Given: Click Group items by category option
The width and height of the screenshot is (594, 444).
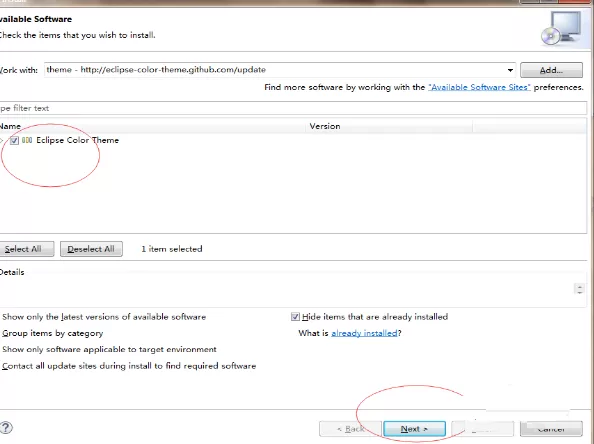Looking at the screenshot, I should point(53,333).
